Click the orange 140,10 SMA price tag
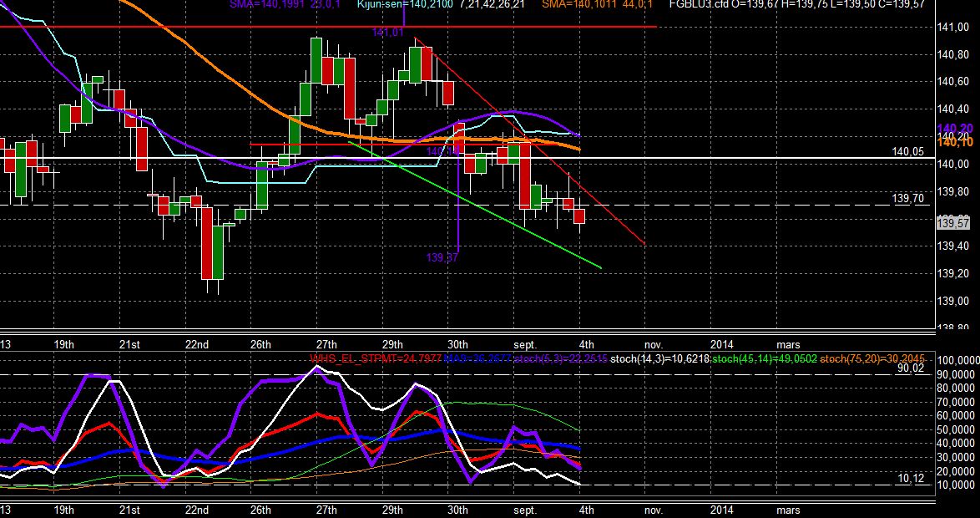Viewport: 980px width, 518px height. (x=955, y=143)
